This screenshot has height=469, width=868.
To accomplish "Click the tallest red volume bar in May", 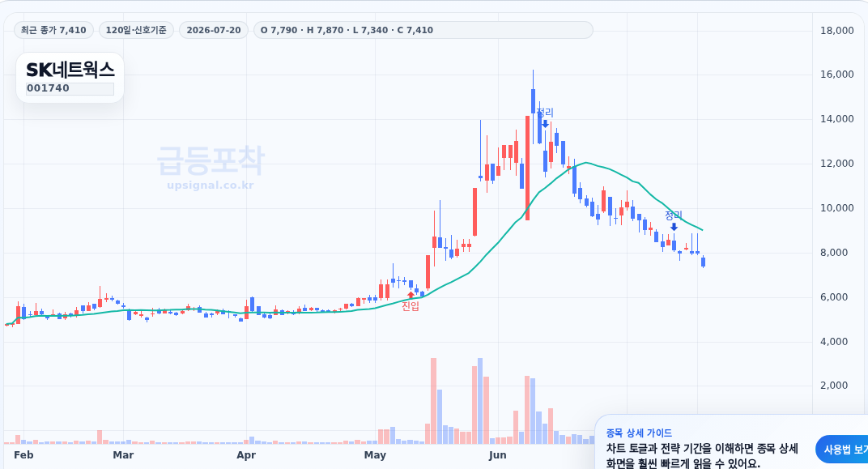I will tap(433, 401).
